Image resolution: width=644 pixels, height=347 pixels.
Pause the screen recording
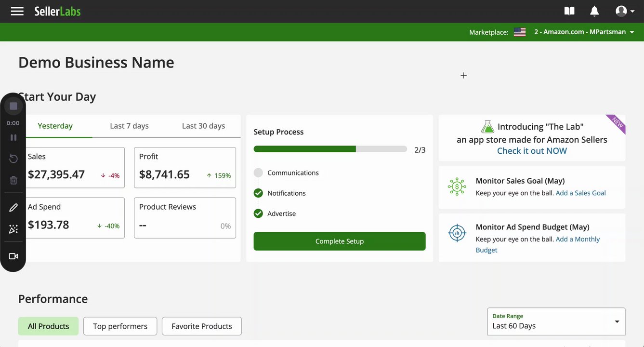13,137
